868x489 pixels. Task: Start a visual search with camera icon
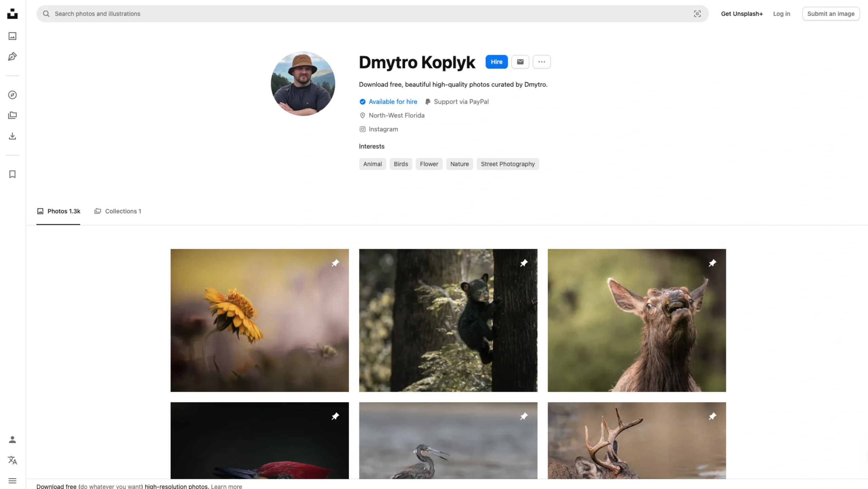[697, 14]
